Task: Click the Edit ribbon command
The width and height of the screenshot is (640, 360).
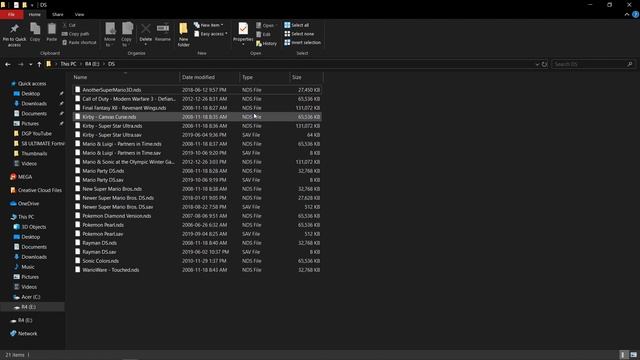Action: (263, 34)
